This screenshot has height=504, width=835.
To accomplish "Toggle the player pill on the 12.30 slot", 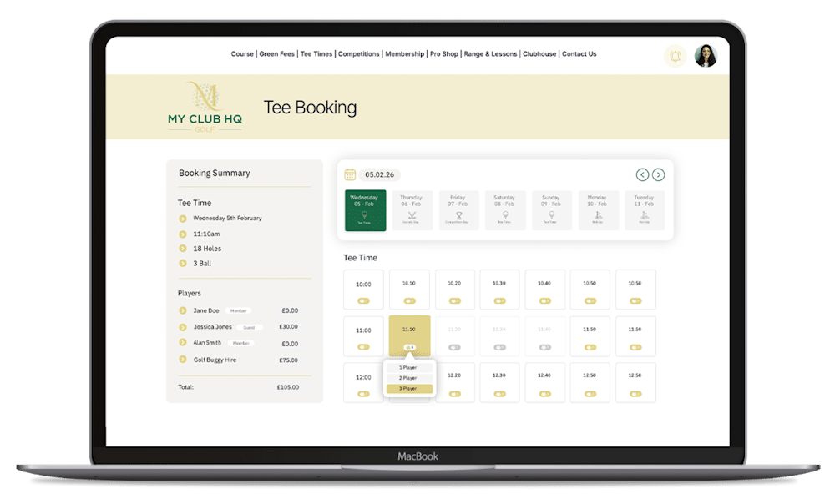I will tap(498, 393).
